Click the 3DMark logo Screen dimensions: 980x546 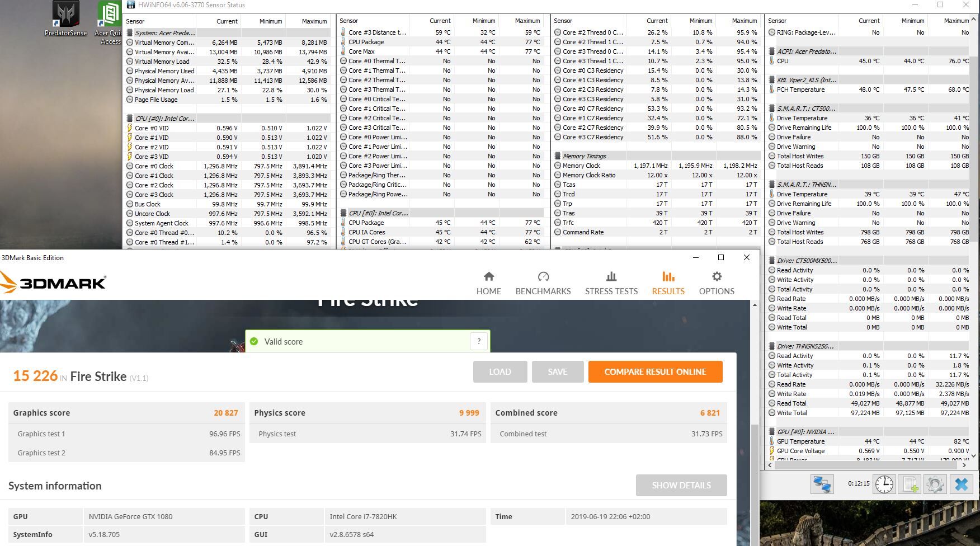[53, 283]
